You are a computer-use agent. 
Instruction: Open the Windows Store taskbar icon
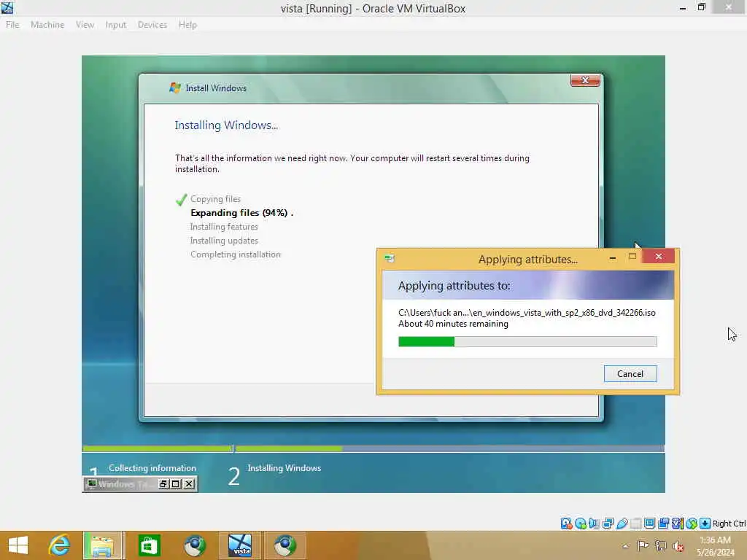149,545
